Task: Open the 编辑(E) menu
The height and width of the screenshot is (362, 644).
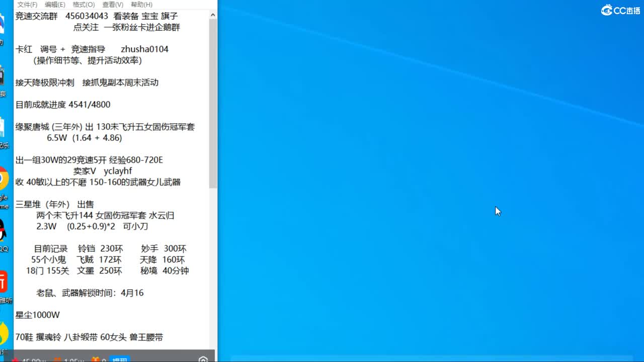Action: [x=55, y=5]
